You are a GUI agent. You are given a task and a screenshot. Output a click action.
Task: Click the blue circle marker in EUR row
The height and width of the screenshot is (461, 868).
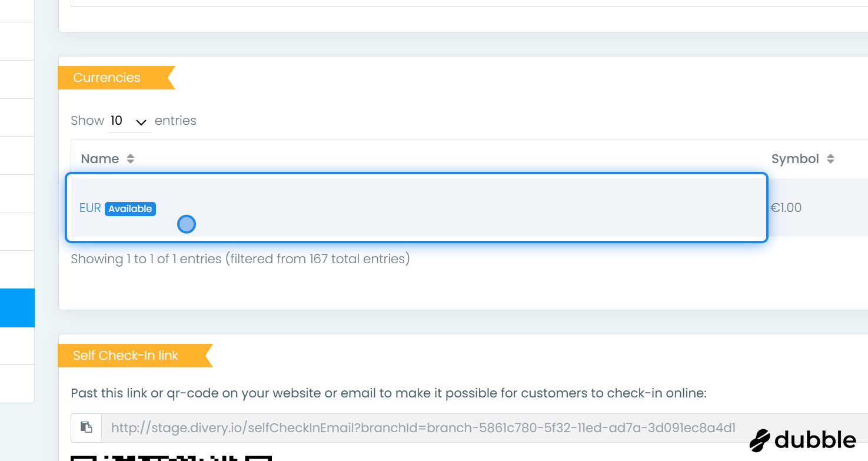(x=187, y=224)
